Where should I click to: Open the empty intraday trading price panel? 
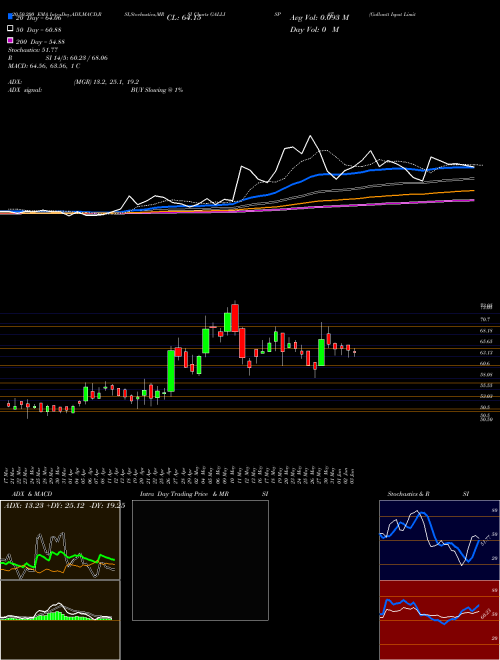(200, 560)
